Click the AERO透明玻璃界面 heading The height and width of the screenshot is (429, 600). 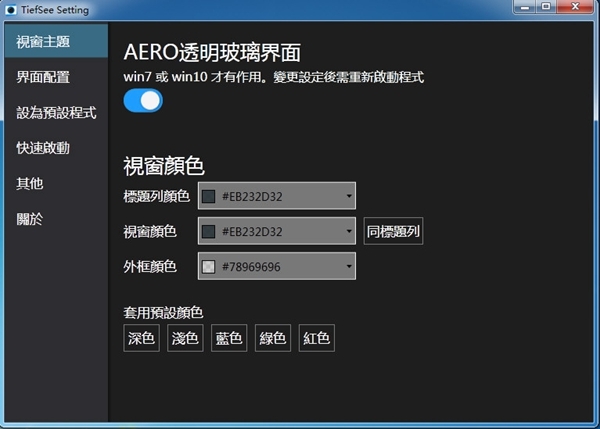212,52
